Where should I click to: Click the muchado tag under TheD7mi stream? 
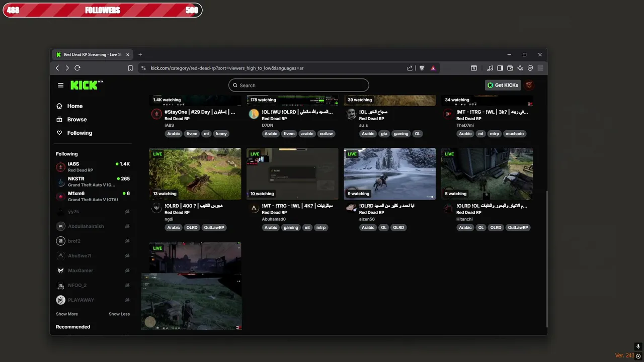515,134
